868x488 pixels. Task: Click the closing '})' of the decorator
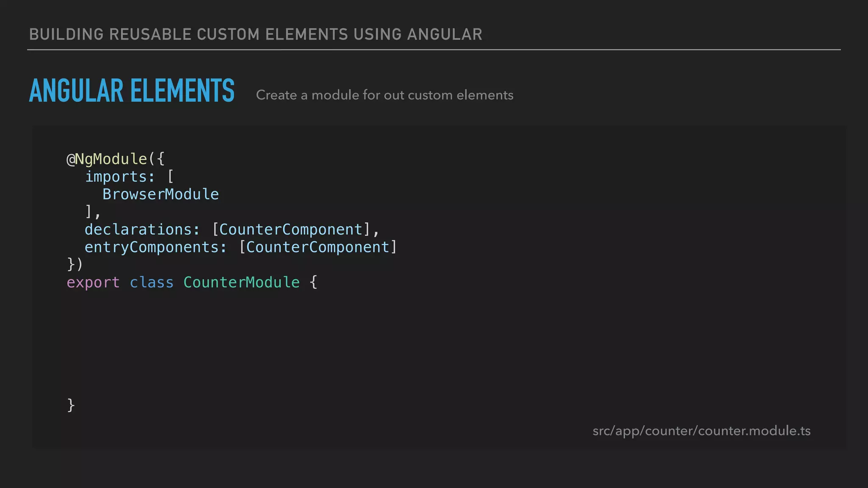coord(75,264)
